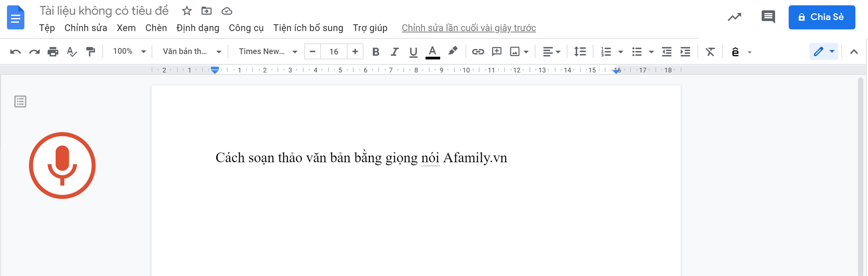The height and width of the screenshot is (276, 868).
Task: Toggle bold formatting
Action: (x=375, y=52)
